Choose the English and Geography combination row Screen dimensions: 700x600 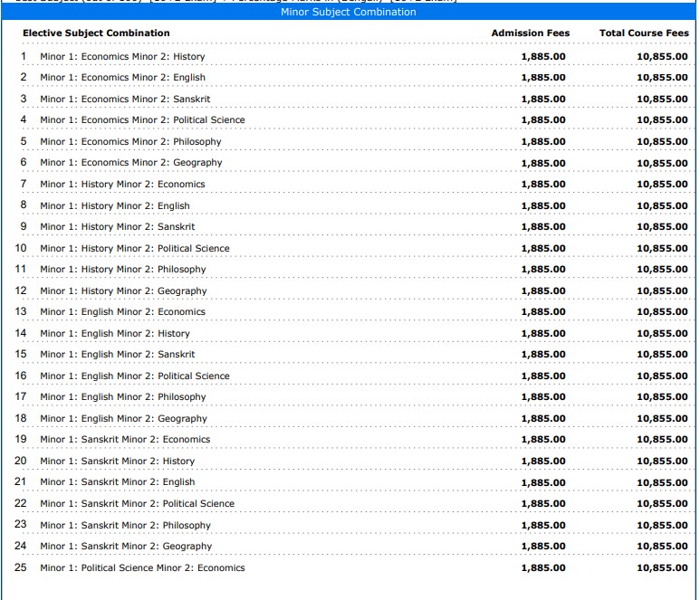[x=123, y=419]
